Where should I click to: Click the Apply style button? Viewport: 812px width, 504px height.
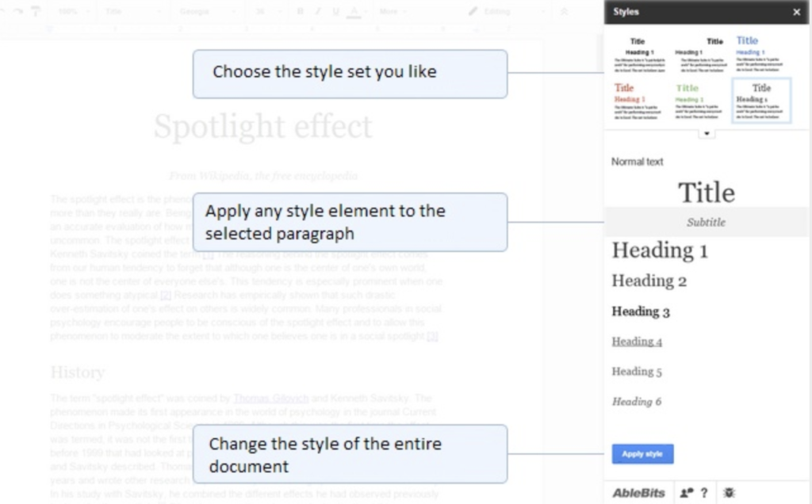642,452
